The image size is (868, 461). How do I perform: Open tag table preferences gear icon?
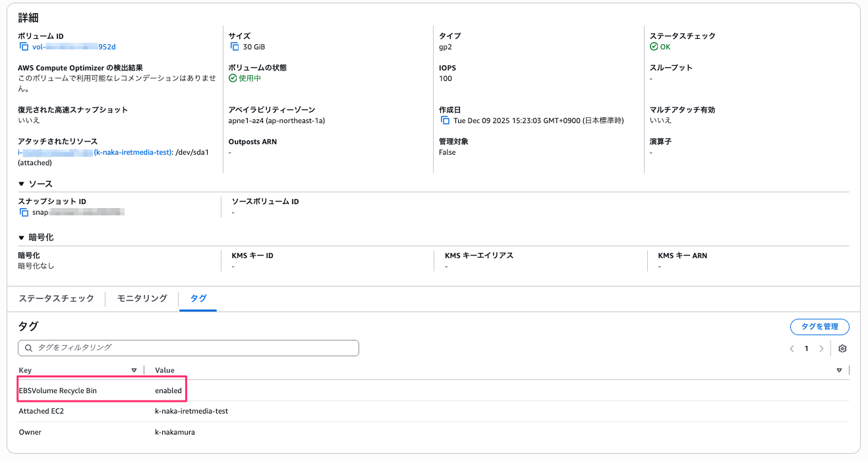[842, 349]
